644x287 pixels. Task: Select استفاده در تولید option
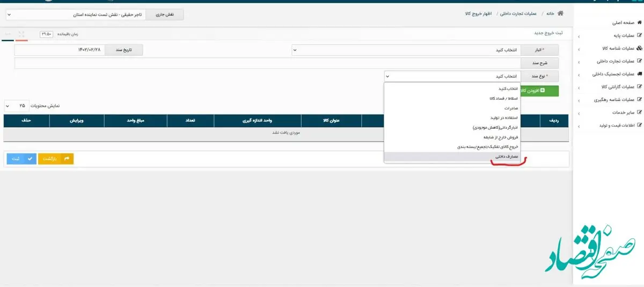452,117
